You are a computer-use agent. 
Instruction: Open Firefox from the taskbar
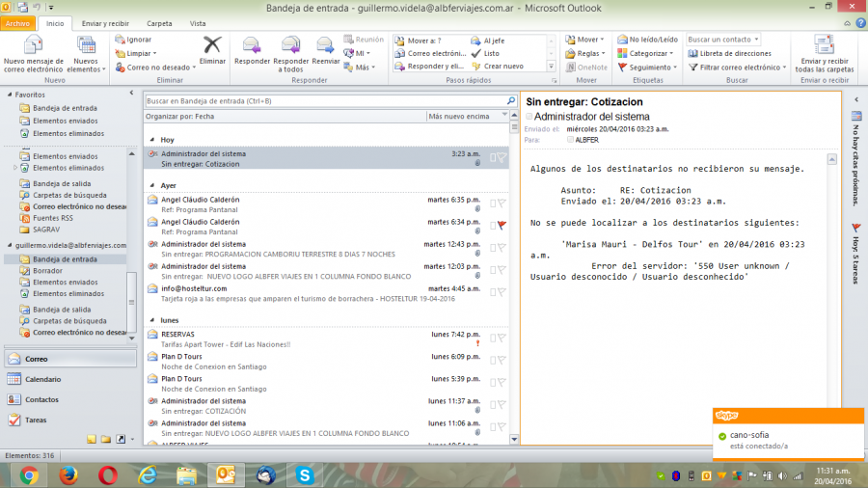pos(68,475)
